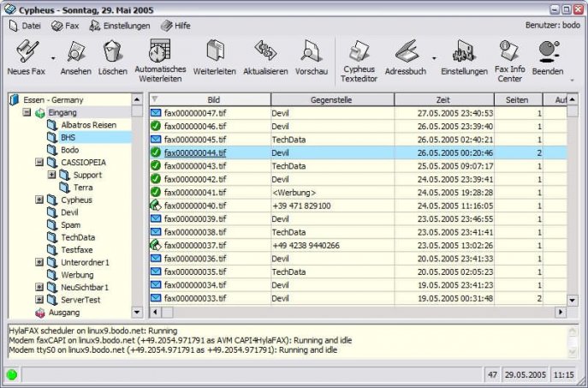588x388 pixels.
Task: Select the Spam folder
Action: click(70, 224)
